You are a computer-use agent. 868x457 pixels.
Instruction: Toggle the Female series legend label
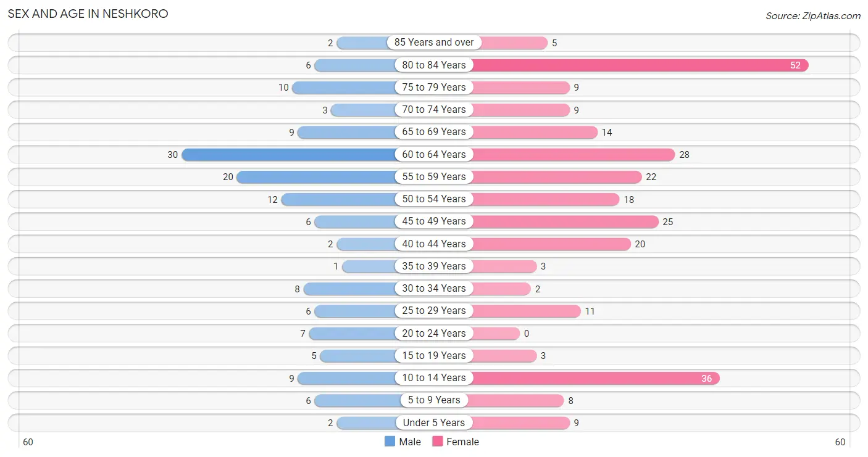tap(462, 442)
